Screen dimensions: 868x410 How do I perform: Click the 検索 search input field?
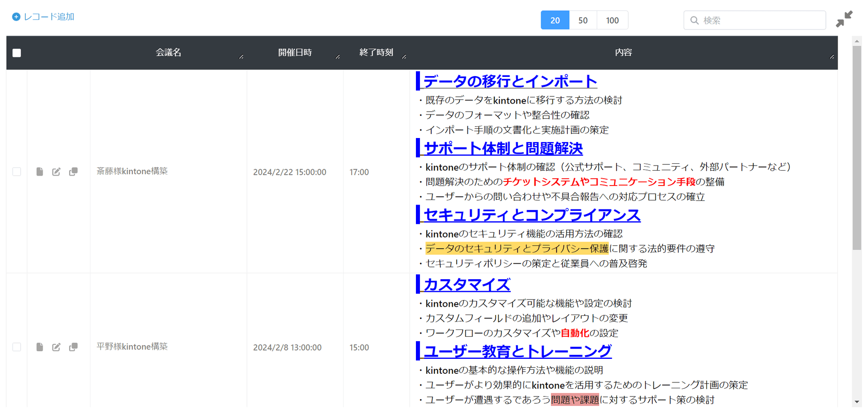[x=755, y=20]
